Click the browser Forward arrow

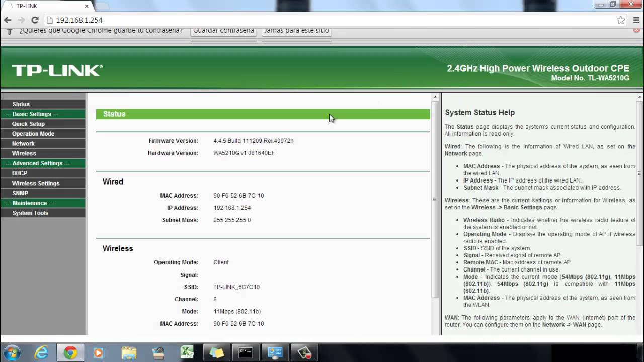click(21, 20)
